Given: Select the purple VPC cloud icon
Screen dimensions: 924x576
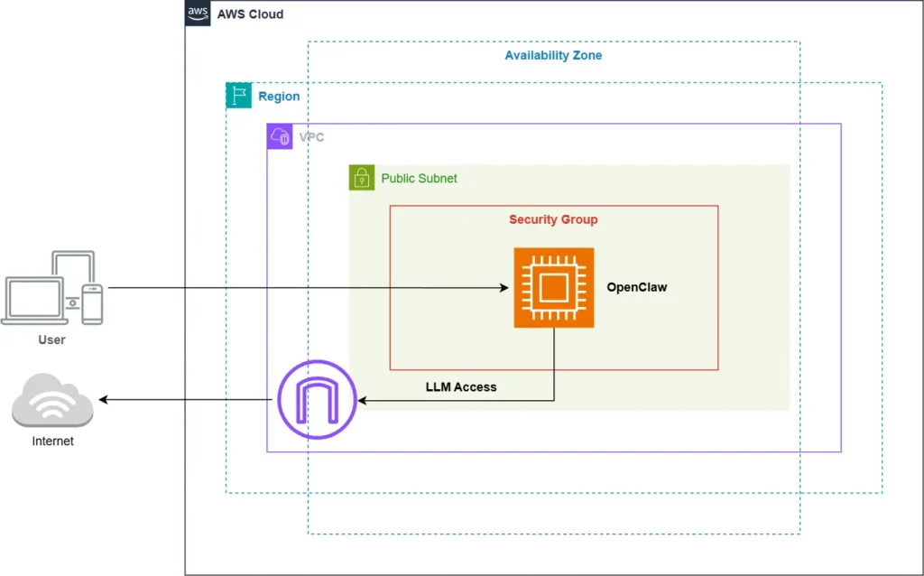Looking at the screenshot, I should 278,136.
